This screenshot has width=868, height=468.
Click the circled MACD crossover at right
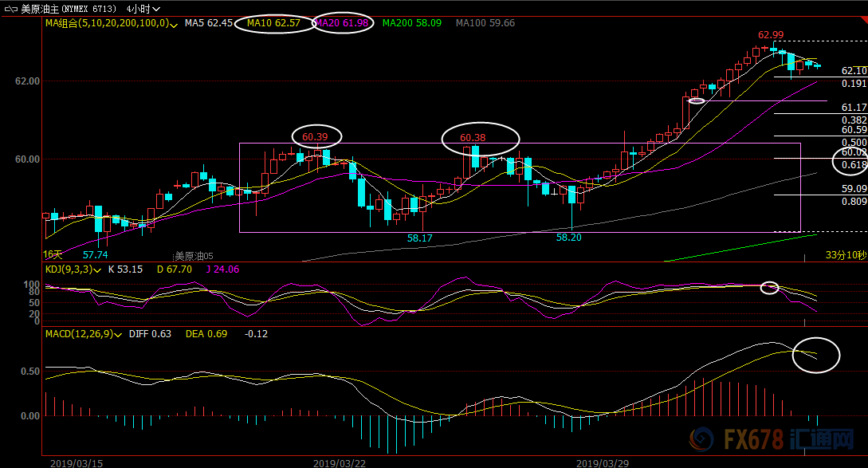[x=817, y=355]
